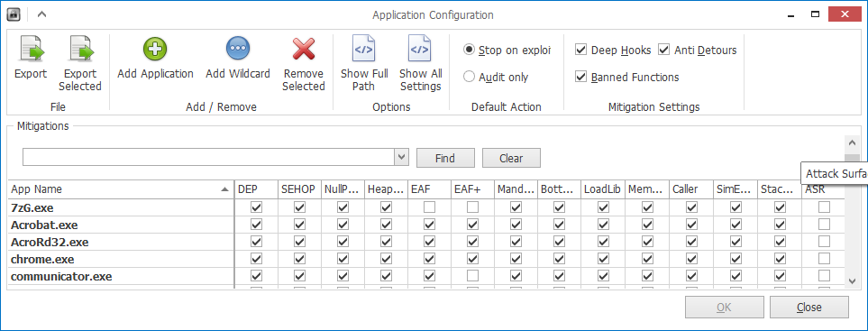
Task: Click the SimE... column header
Action: coord(736,189)
